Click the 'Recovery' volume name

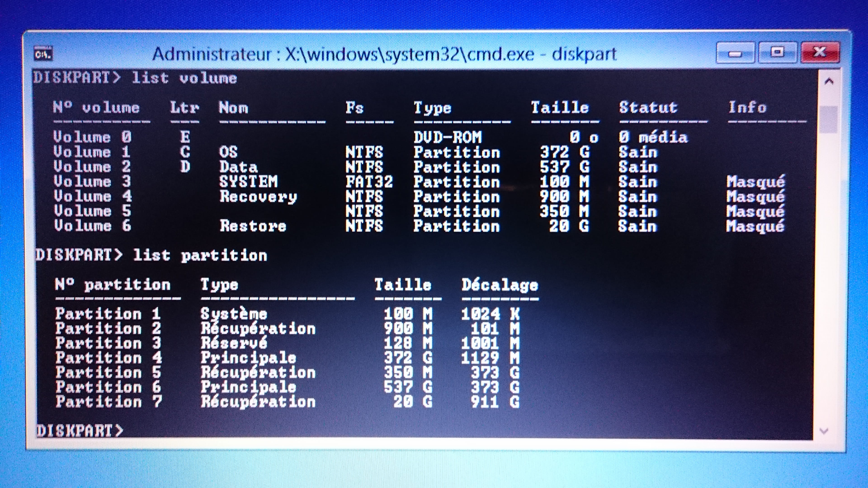click(258, 197)
